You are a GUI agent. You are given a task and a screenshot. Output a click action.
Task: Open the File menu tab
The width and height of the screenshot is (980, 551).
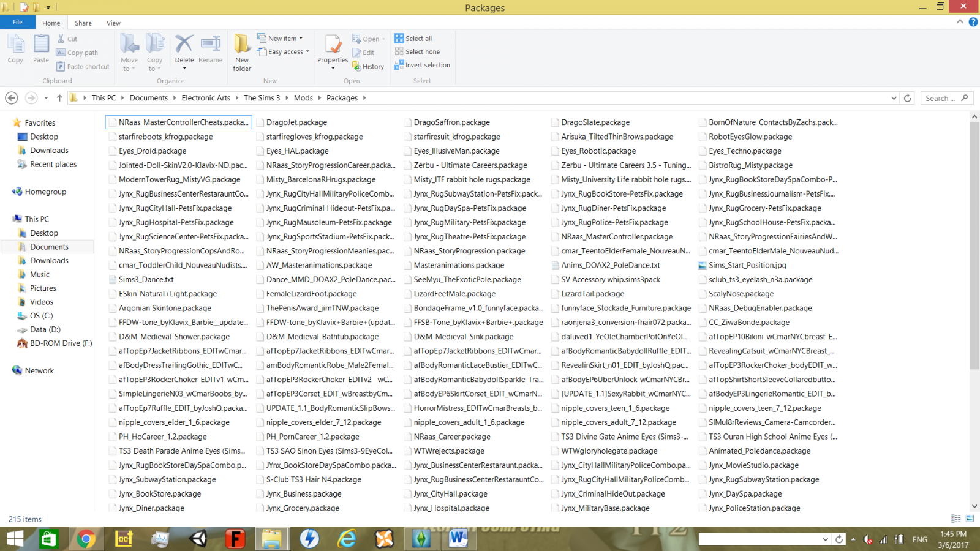coord(18,22)
